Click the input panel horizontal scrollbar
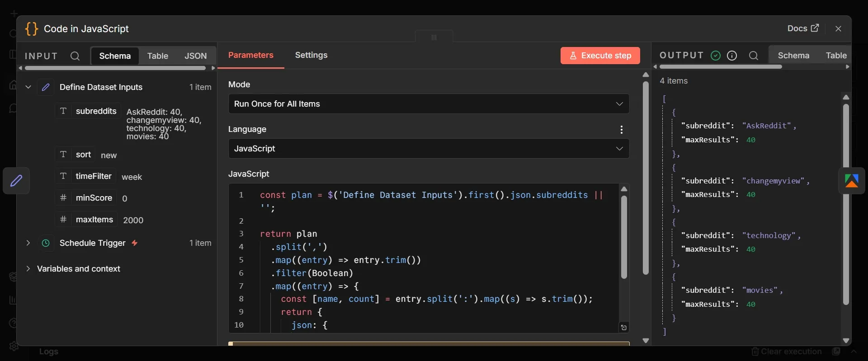 pyautogui.click(x=115, y=68)
